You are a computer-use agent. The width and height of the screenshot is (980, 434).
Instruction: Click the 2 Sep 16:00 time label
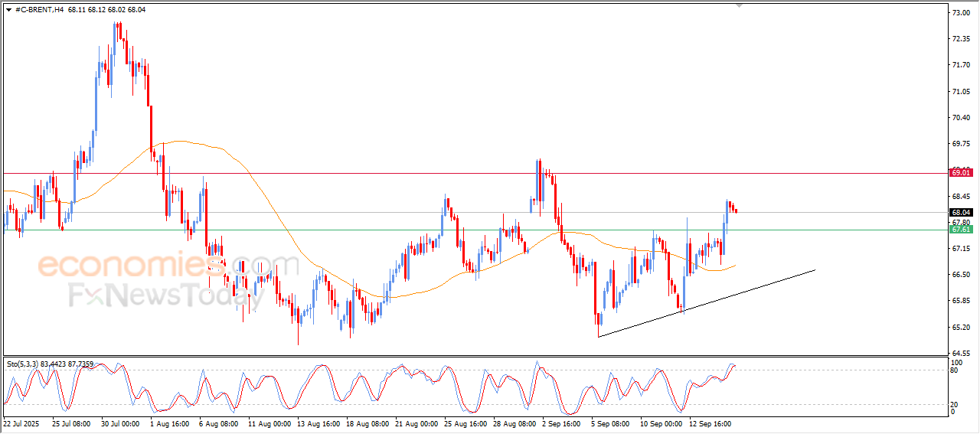tap(563, 423)
